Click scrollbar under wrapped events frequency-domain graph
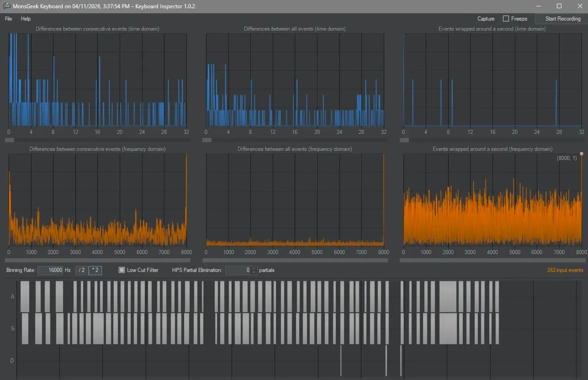Screen dimensions: 588x380 coord(492,260)
